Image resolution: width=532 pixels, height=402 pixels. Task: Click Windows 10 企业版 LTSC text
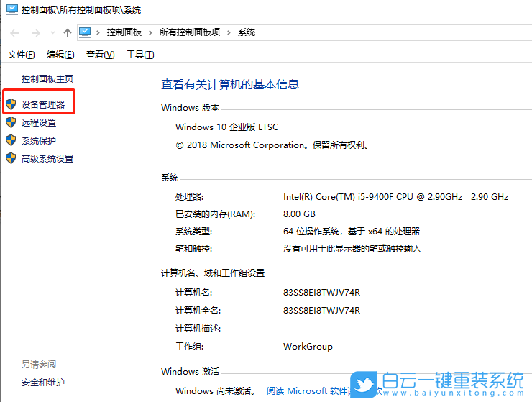(x=226, y=127)
